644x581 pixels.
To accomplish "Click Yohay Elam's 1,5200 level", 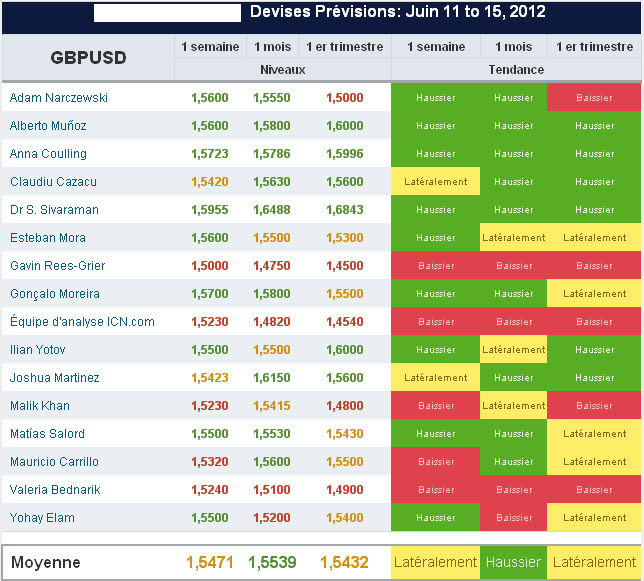I will 272,518.
